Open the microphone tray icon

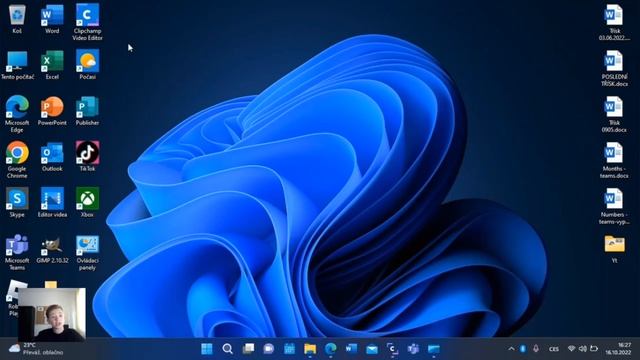coord(536,349)
